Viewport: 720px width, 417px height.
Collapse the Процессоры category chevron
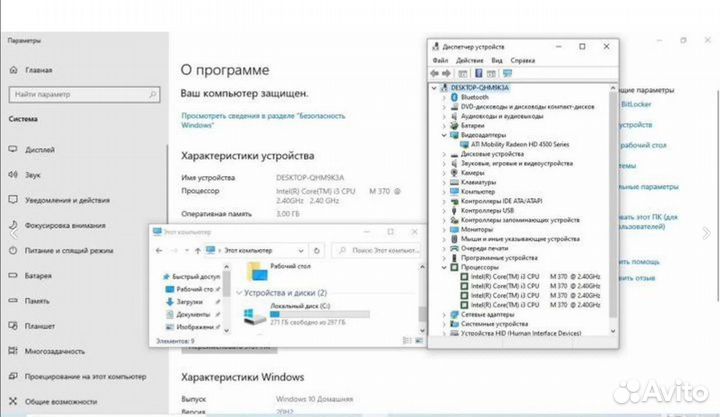pyautogui.click(x=444, y=267)
